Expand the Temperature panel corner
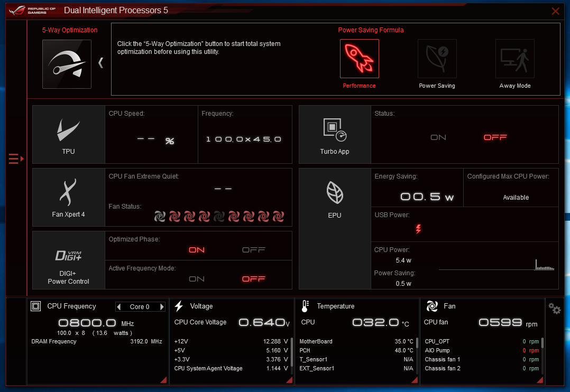The width and height of the screenshot is (570, 392). (x=415, y=380)
